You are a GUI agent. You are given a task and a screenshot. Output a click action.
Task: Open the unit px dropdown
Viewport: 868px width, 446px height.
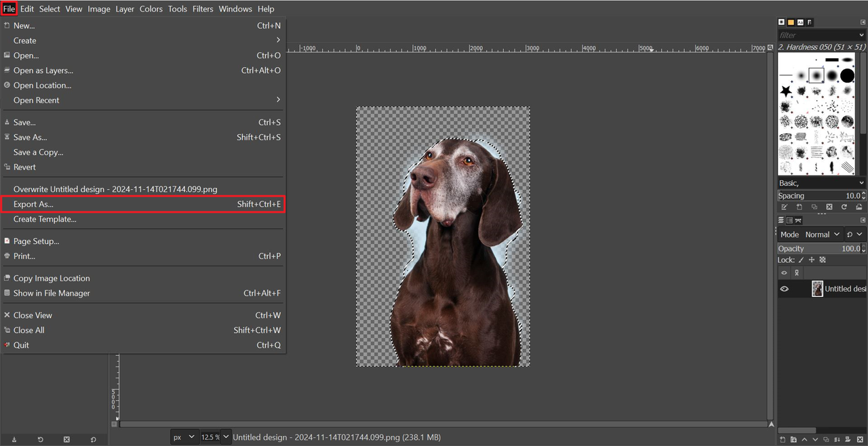[184, 437]
